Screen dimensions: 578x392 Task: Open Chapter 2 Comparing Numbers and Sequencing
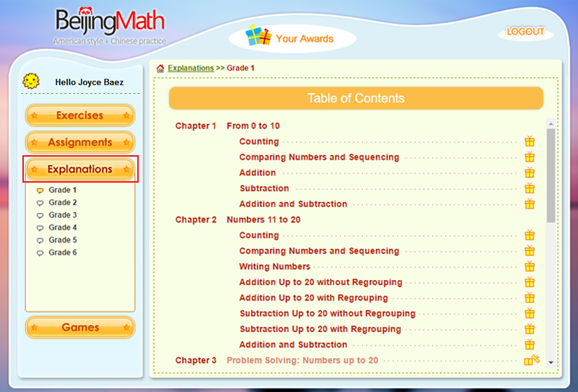(x=319, y=251)
